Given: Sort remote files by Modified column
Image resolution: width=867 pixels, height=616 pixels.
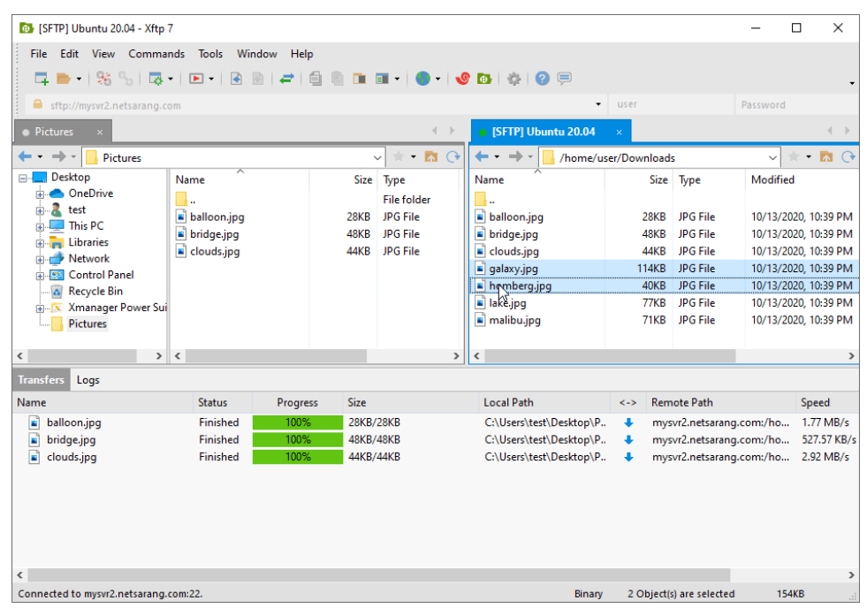Looking at the screenshot, I should 801,179.
